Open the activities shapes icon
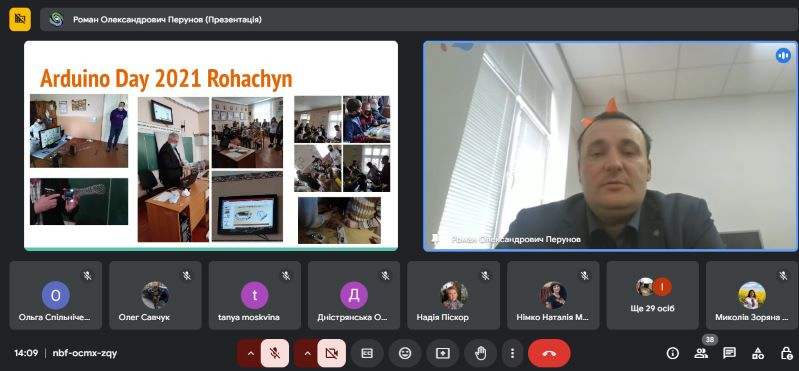 coord(758,353)
